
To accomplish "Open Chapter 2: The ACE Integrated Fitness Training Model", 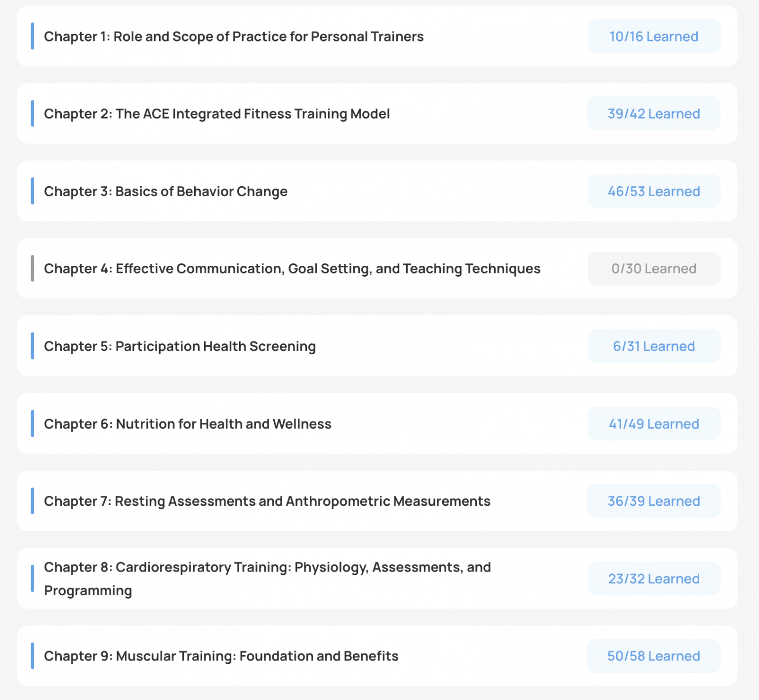I will pos(216,114).
